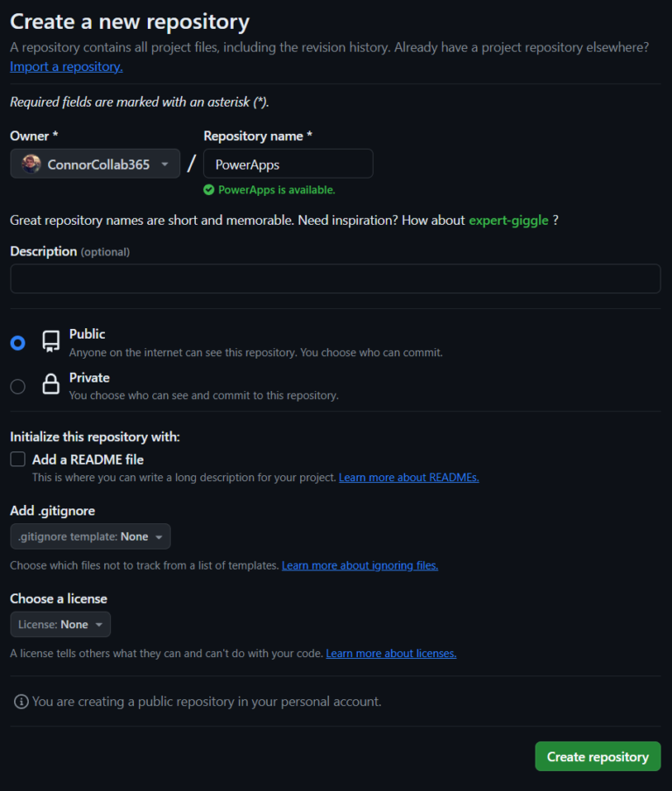Click the dropdown caret on the Owner selector
The width and height of the screenshot is (672, 791).
tap(164, 163)
